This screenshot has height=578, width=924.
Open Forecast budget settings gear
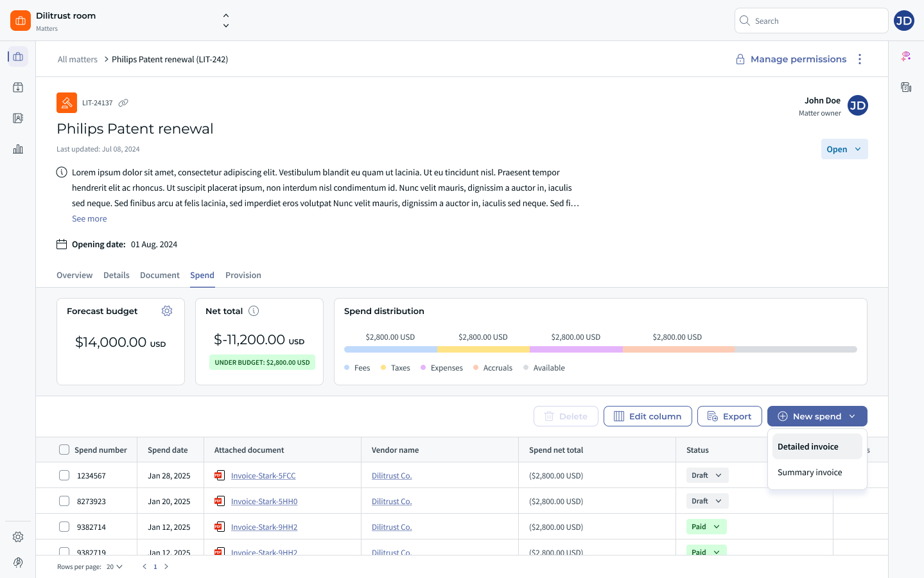click(167, 311)
